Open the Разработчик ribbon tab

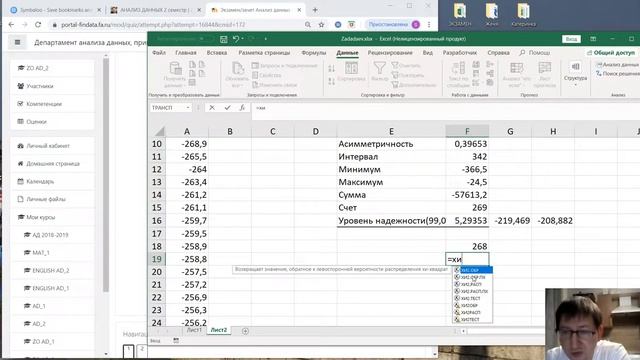[460, 53]
